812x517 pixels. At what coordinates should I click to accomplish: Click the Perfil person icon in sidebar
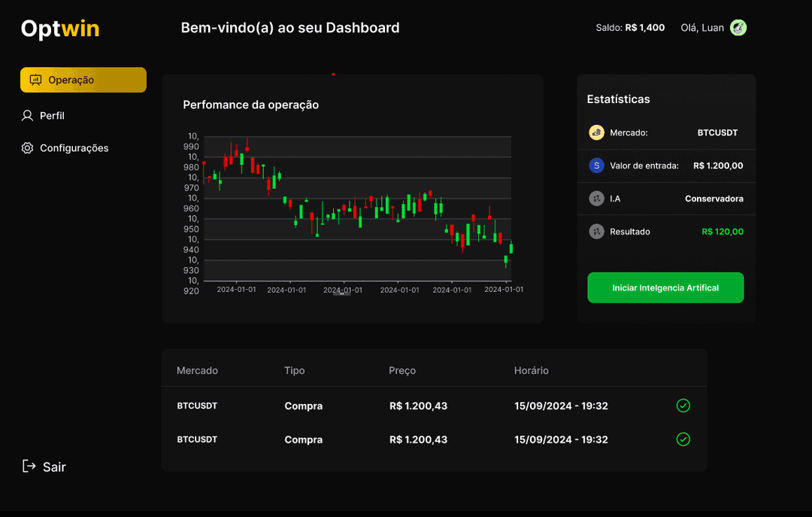point(27,116)
